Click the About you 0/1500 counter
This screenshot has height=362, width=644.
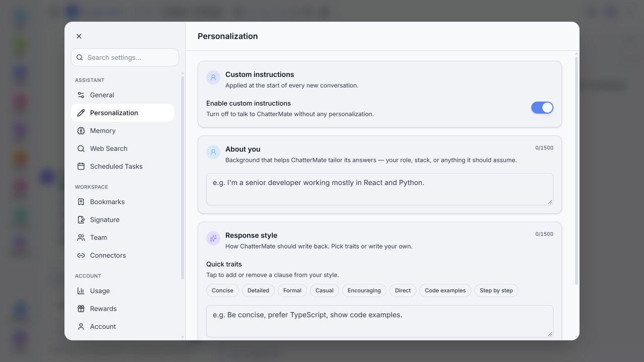[544, 148]
